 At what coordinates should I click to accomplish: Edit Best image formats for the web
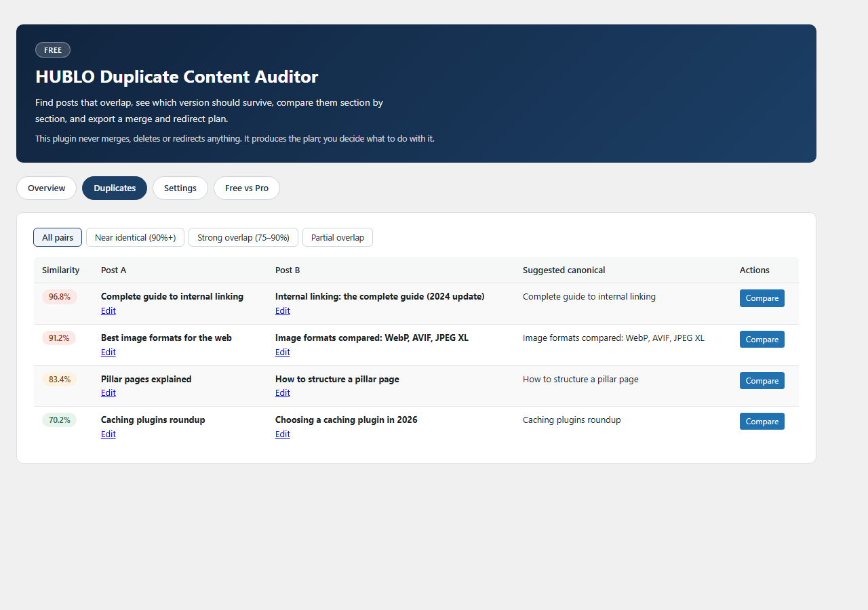[108, 352]
